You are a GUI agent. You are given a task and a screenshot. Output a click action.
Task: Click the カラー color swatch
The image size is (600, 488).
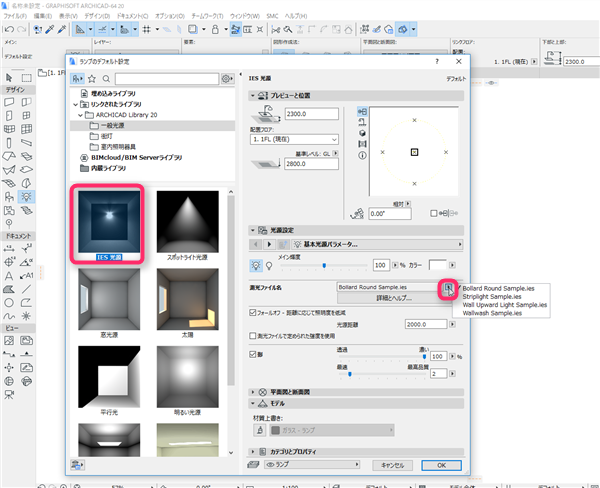point(437,265)
